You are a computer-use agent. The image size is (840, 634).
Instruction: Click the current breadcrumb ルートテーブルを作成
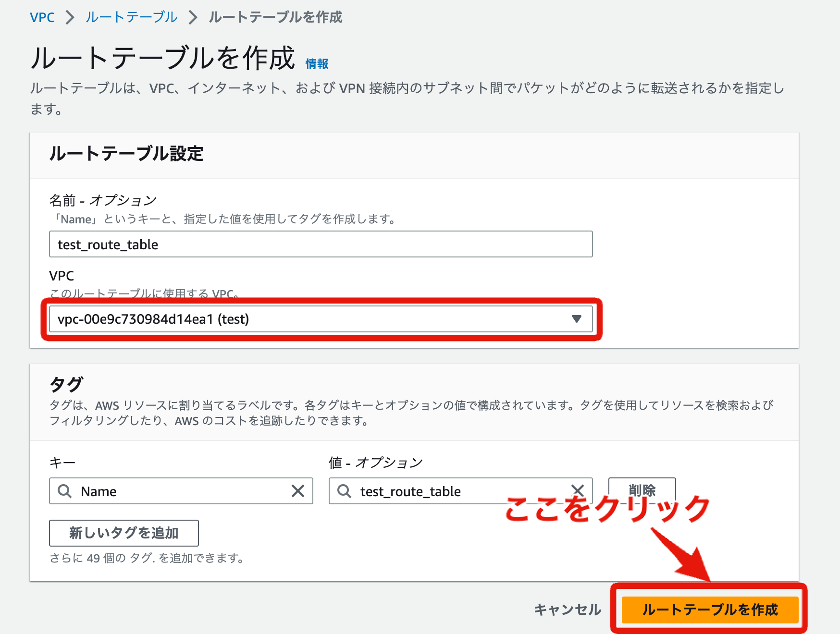pos(275,17)
